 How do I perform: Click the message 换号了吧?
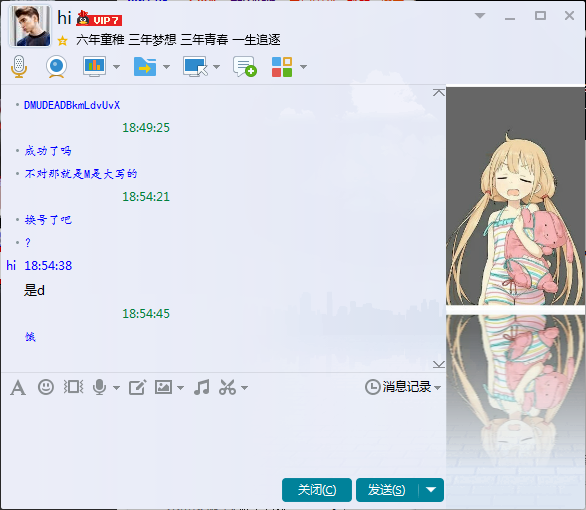[x=48, y=220]
